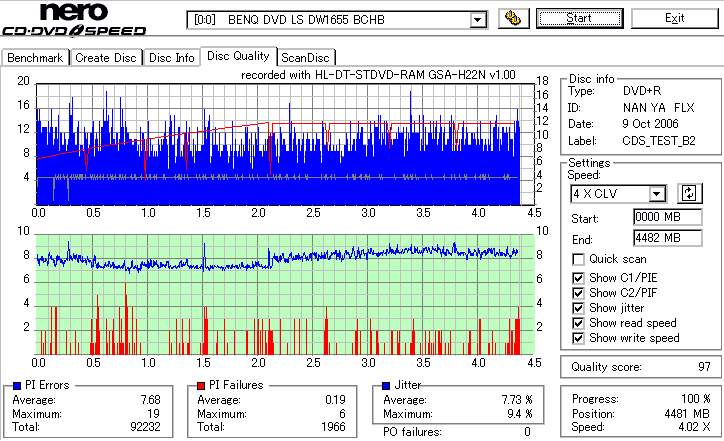
Task: Click the Exit button
Action: [x=675, y=18]
